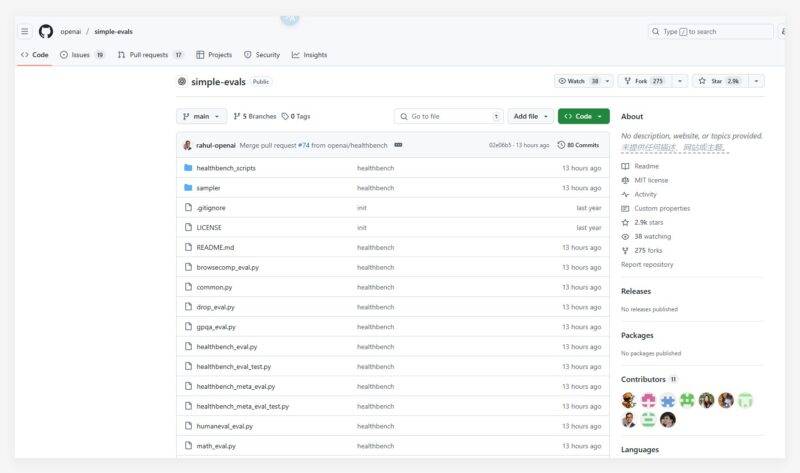
Task: Go to the GitHub home logo
Action: [x=46, y=31]
